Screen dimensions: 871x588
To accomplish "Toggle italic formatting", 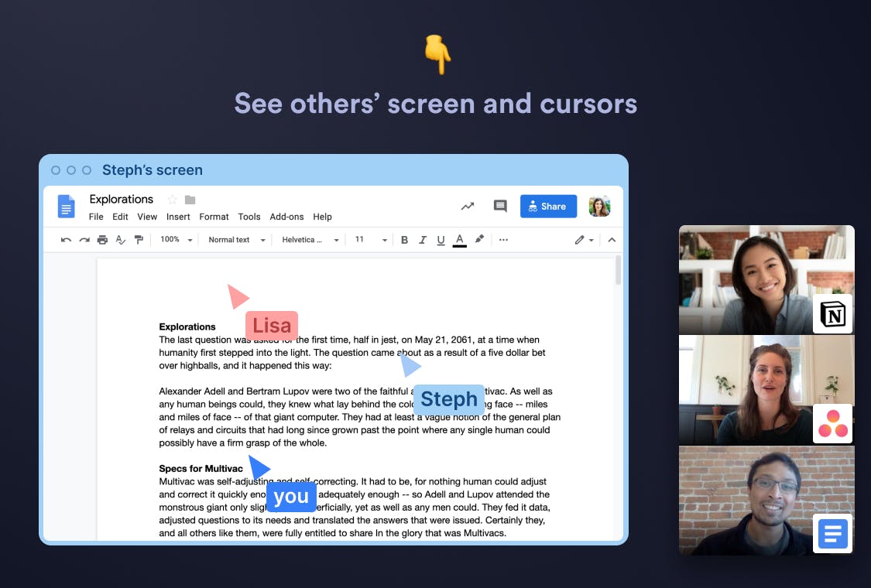I will pos(422,240).
